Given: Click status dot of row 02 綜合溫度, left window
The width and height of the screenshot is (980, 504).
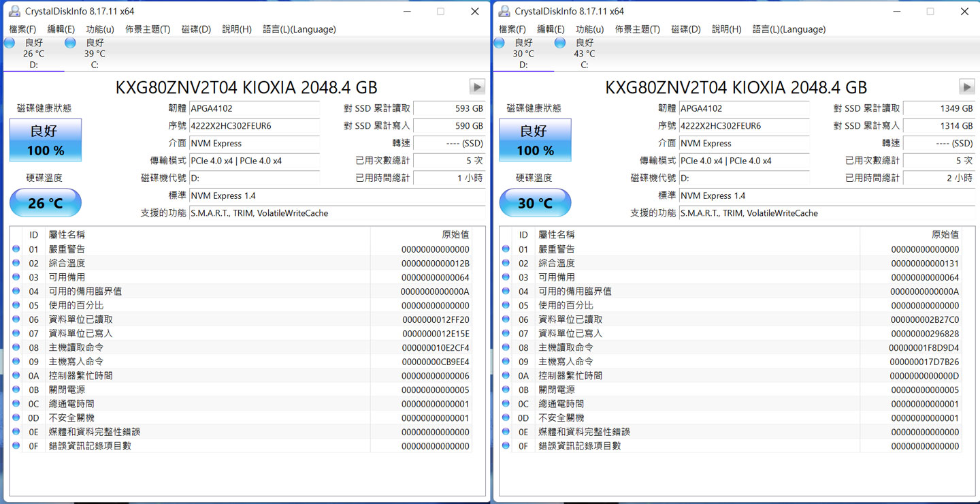Looking at the screenshot, I should pos(16,263).
